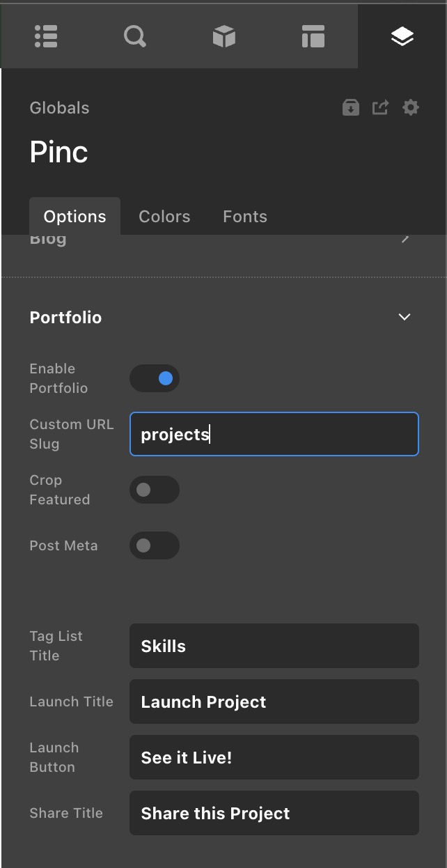Click the export share arrow icon
447x868 pixels.
click(380, 108)
